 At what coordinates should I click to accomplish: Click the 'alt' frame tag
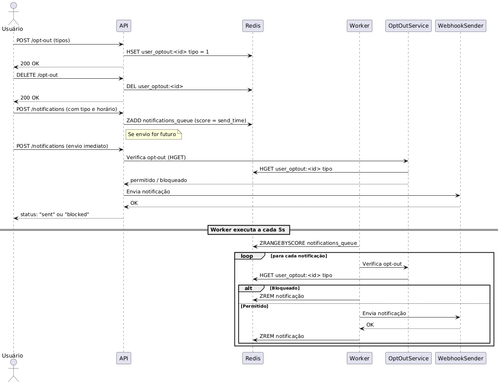252,288
